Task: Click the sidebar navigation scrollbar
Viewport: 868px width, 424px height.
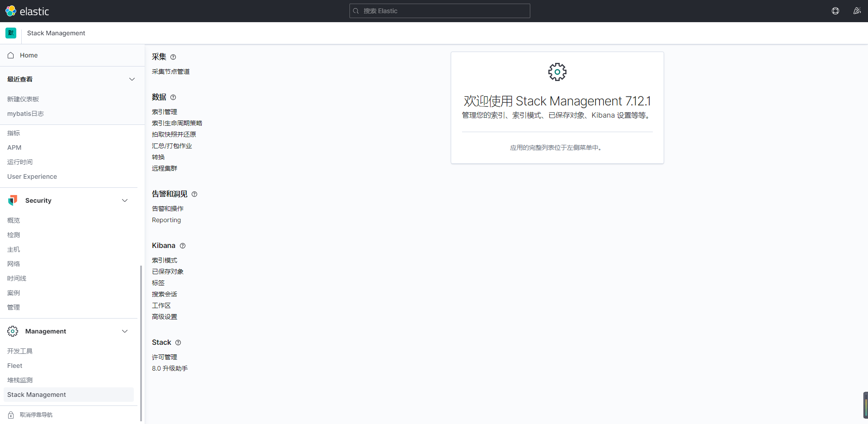Action: click(141, 343)
